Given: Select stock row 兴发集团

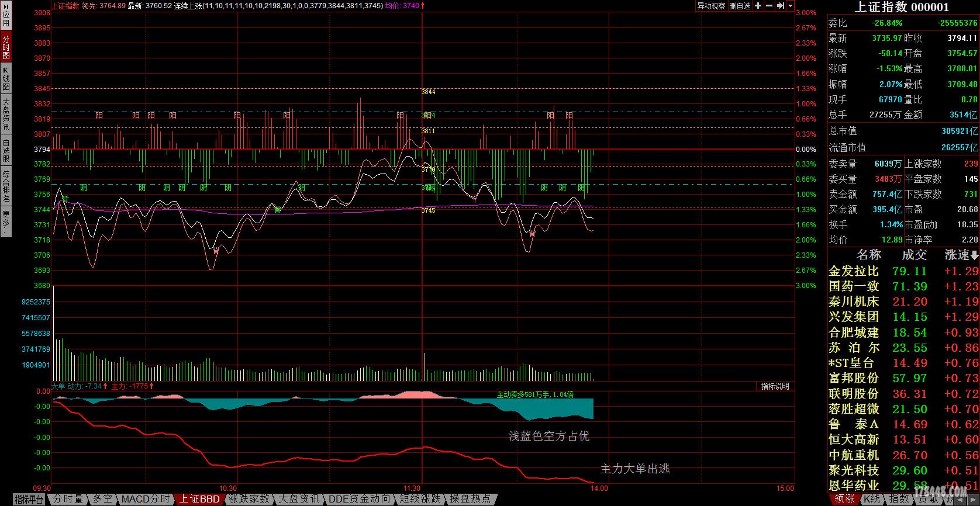Looking at the screenshot, I should 903,317.
